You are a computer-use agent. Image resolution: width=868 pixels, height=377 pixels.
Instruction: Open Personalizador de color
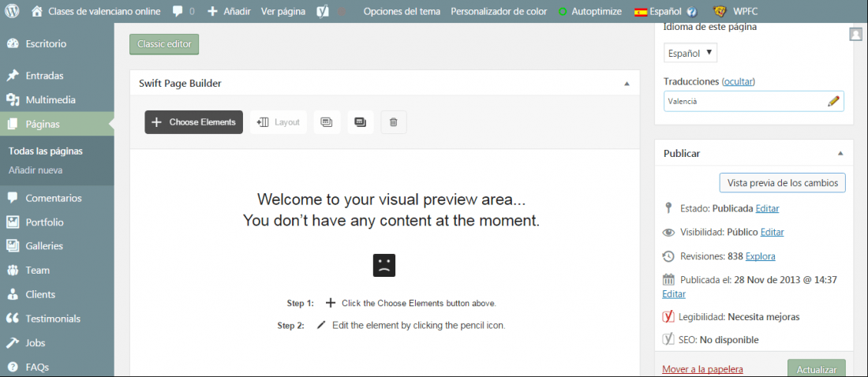click(499, 11)
